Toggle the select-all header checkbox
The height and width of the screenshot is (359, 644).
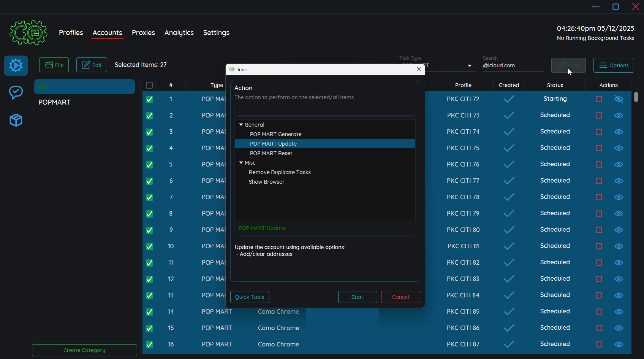(149, 85)
